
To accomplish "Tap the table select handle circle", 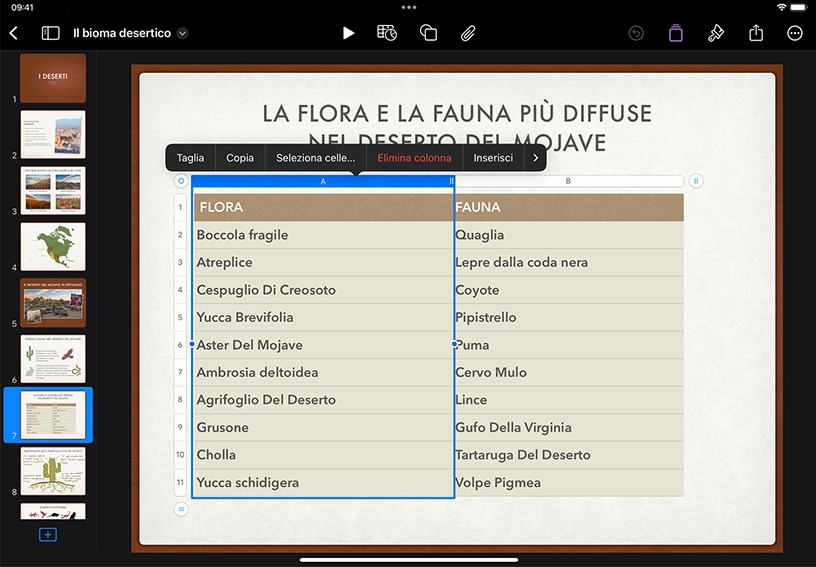I will coord(181,181).
